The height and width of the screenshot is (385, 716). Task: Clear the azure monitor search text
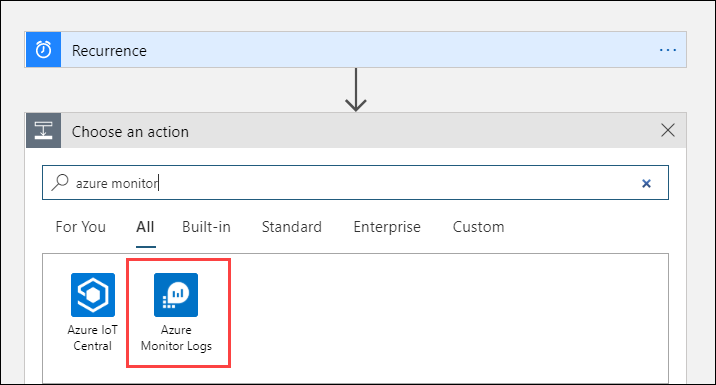[646, 183]
